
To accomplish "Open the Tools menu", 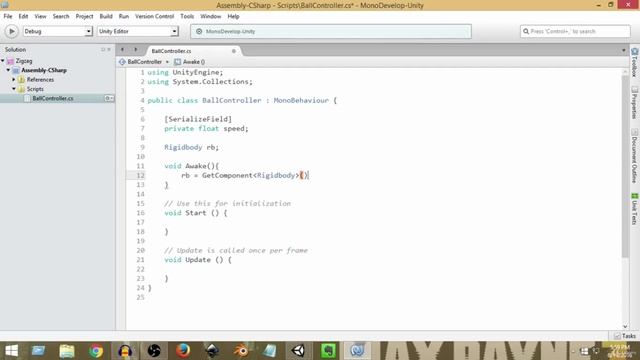I will tap(187, 16).
